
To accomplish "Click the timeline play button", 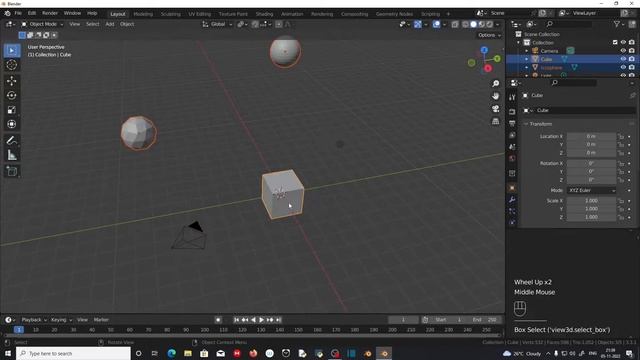I will (x=261, y=320).
